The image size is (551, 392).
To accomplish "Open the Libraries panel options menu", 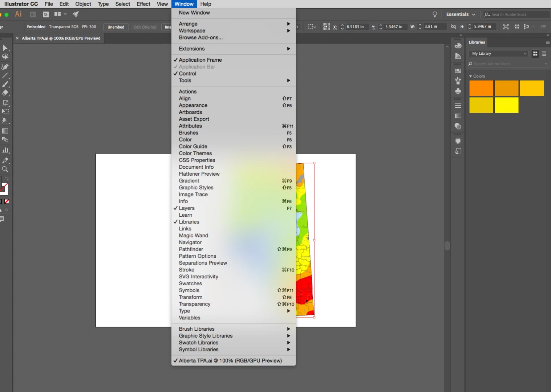I will coord(547,42).
